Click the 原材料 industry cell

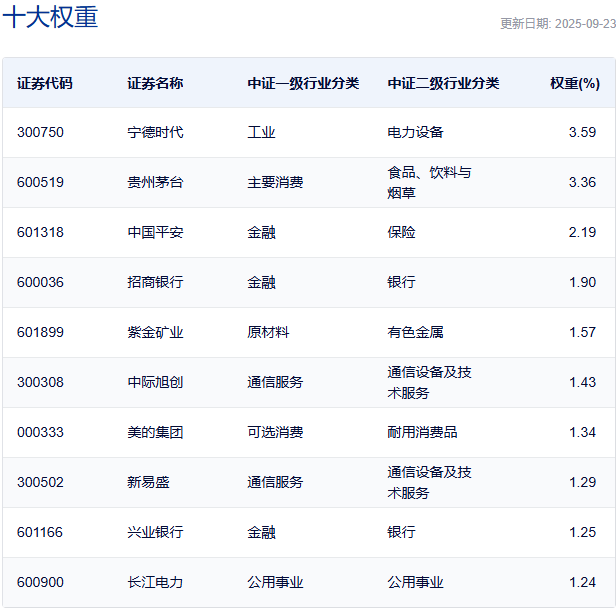point(268,332)
